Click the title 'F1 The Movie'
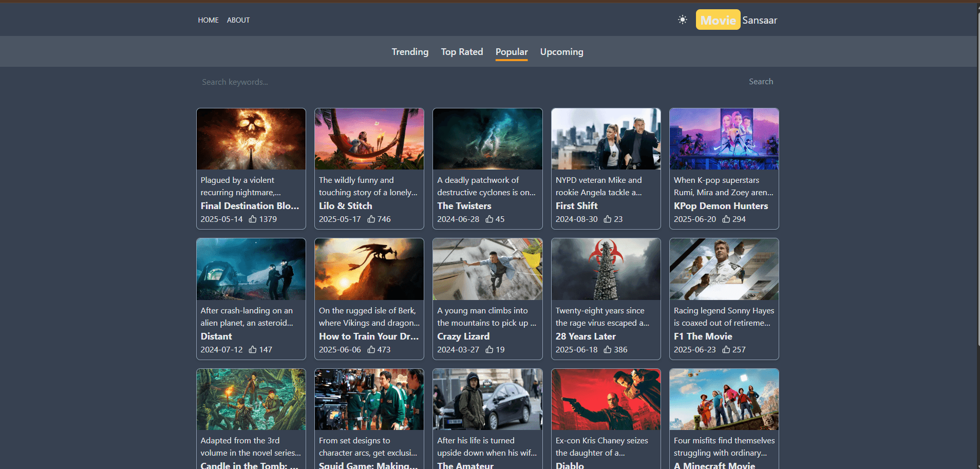 pyautogui.click(x=703, y=336)
